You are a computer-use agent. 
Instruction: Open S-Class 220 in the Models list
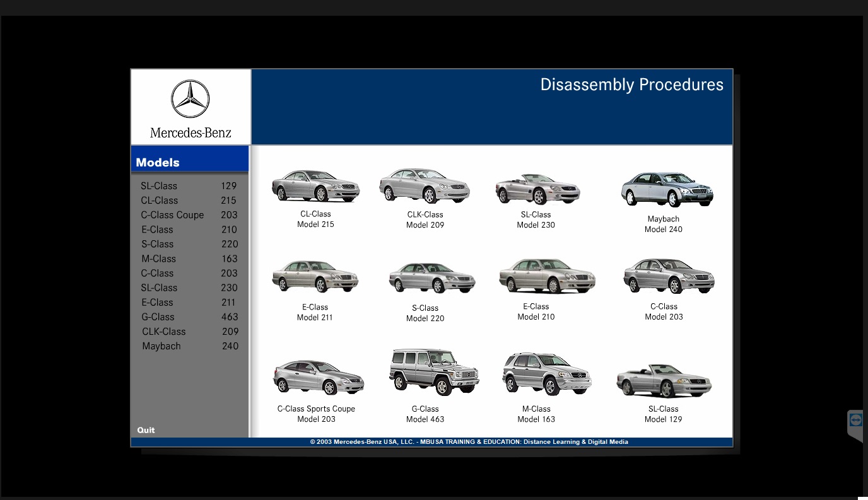tap(189, 244)
